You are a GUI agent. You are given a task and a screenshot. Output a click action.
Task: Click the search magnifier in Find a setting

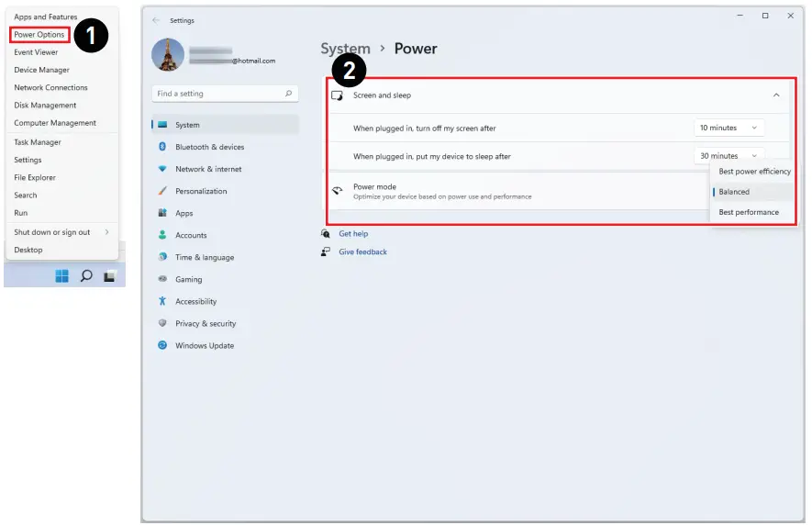(x=288, y=94)
